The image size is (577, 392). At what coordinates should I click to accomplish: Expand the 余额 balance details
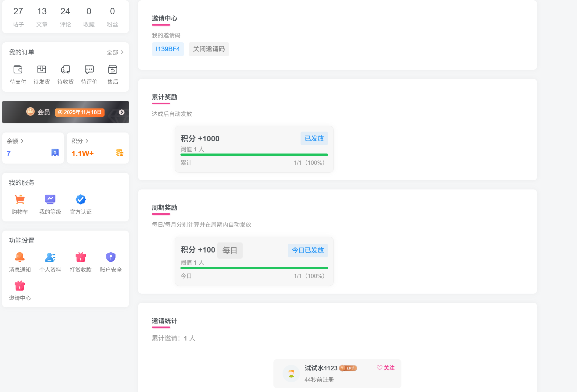[x=15, y=141]
